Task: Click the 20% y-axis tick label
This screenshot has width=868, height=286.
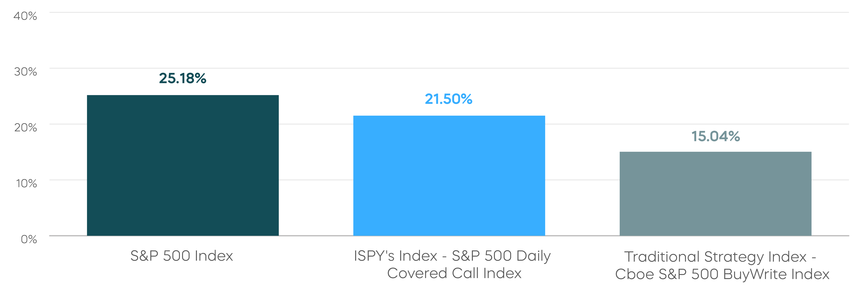Action: pos(25,127)
